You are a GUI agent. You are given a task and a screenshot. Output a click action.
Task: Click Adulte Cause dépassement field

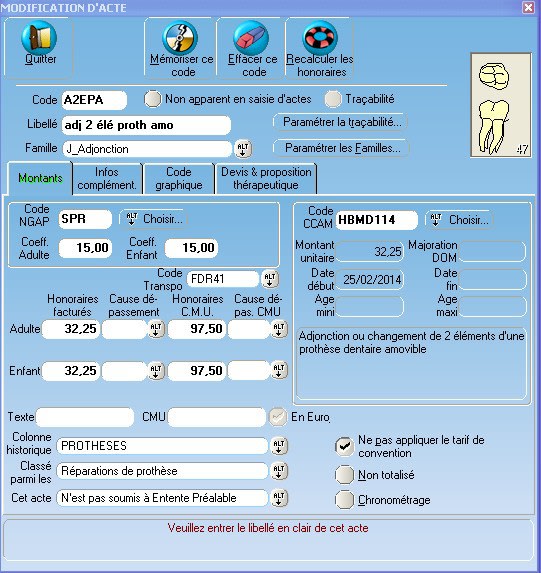pos(125,329)
